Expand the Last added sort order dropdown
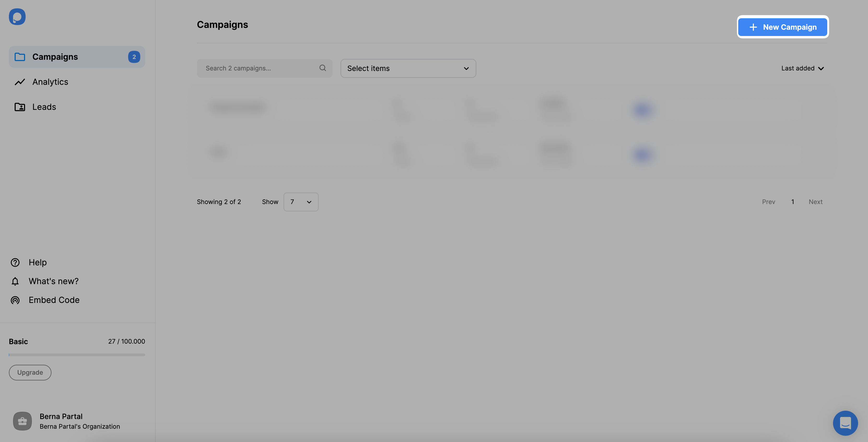The height and width of the screenshot is (442, 868). [x=802, y=68]
